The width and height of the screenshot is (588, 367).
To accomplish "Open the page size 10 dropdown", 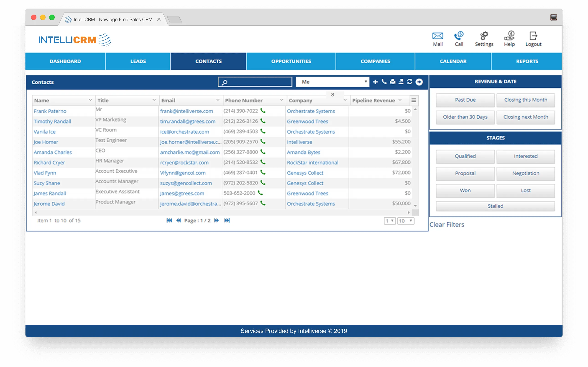I will (x=406, y=221).
